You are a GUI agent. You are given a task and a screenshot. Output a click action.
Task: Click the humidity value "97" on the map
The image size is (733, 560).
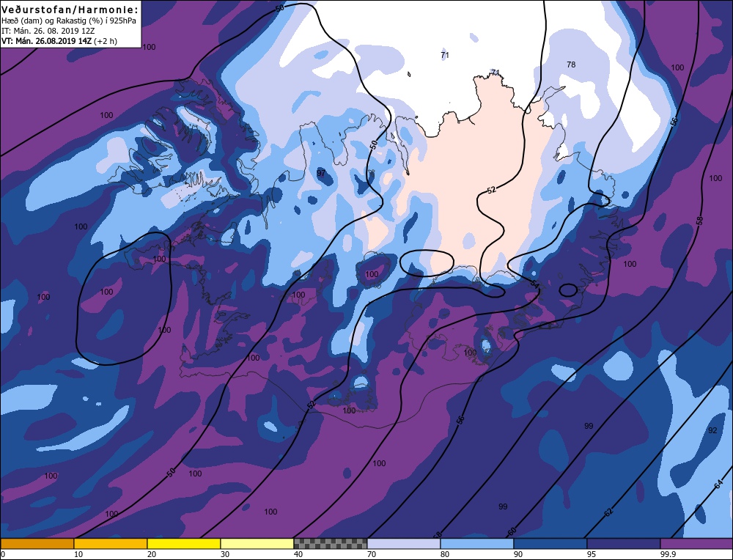pyautogui.click(x=321, y=173)
